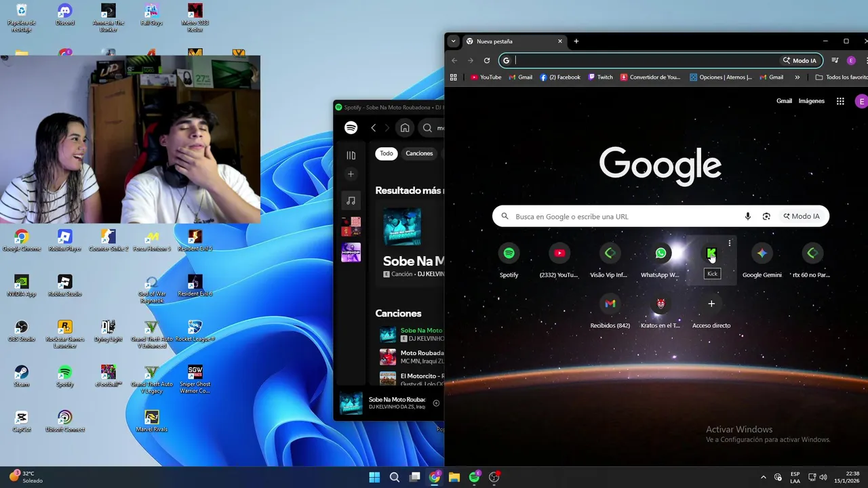Screen dimensions: 868x488
Task: Open the Google apps grid
Action: click(x=840, y=101)
